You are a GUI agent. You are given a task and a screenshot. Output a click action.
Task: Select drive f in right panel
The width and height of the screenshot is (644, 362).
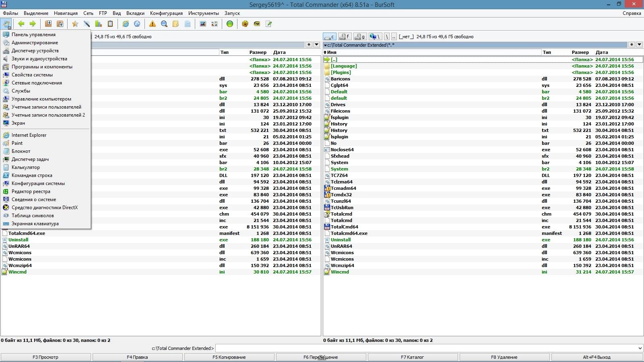pyautogui.click(x=345, y=37)
